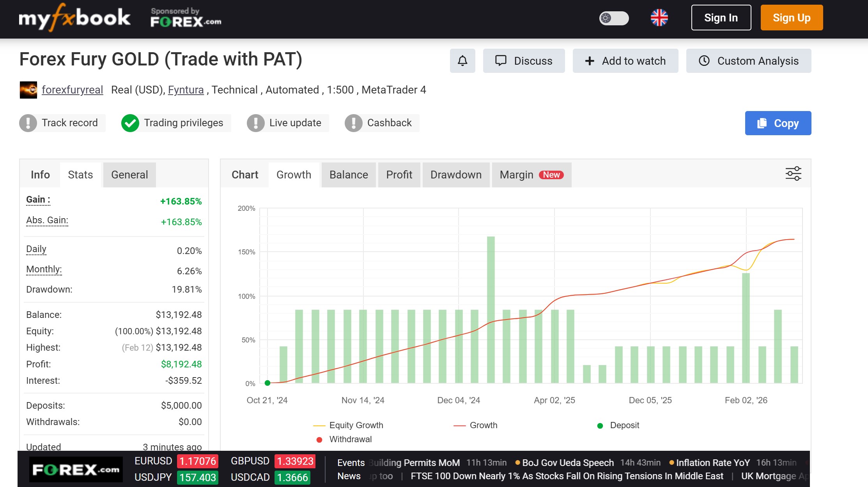Click the green deposit marker on chart
This screenshot has width=868, height=487.
(267, 383)
